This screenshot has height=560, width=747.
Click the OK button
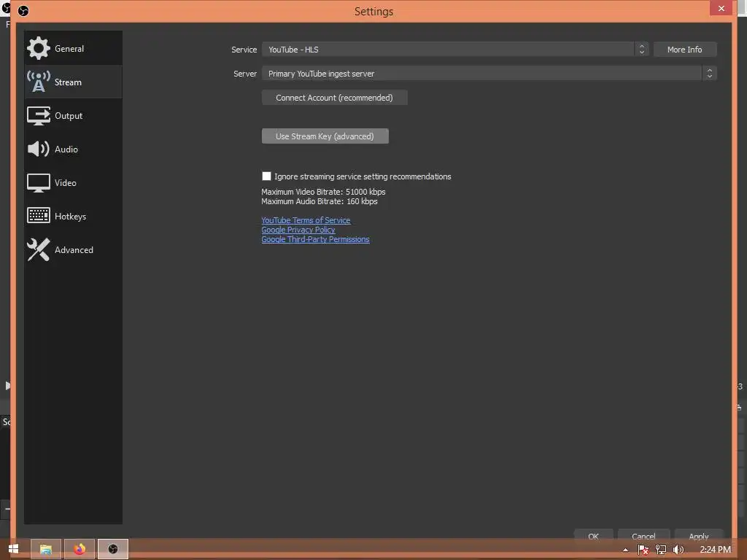(x=593, y=534)
